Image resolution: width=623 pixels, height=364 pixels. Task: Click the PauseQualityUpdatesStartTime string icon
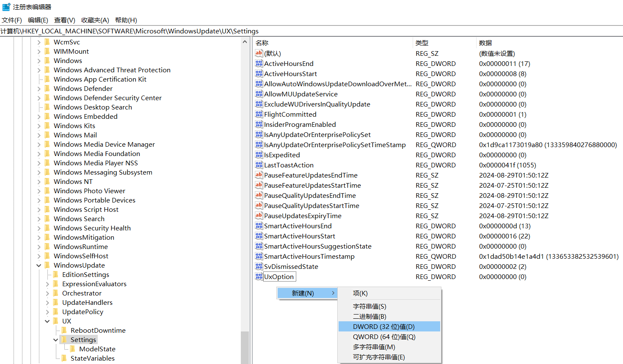(259, 205)
